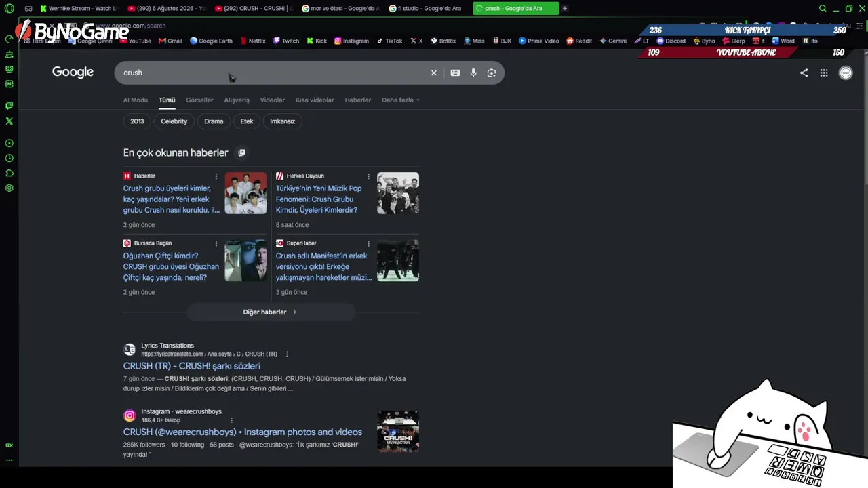Open the Twitch bookmark

(285, 41)
